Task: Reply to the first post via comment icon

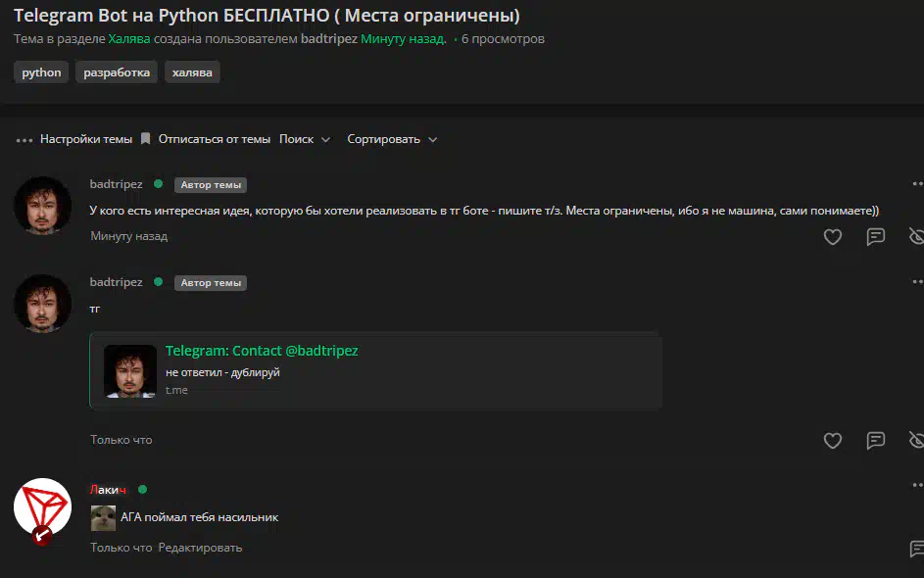Action: pos(876,237)
